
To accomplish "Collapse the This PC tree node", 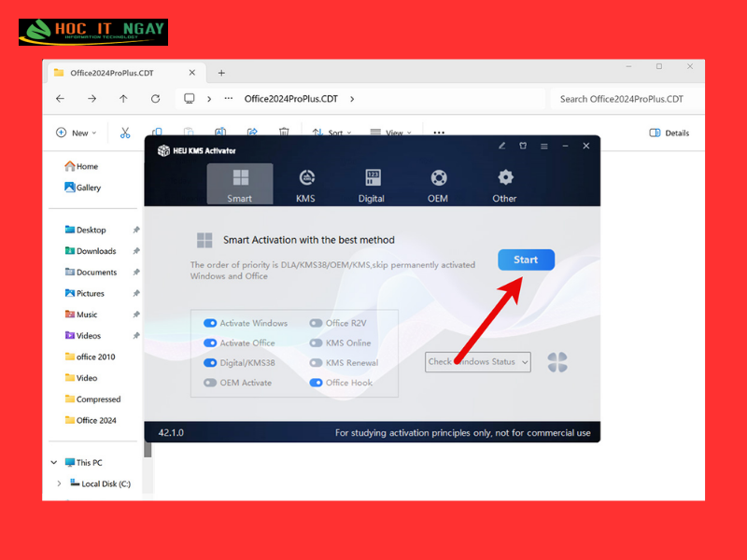I will point(54,462).
